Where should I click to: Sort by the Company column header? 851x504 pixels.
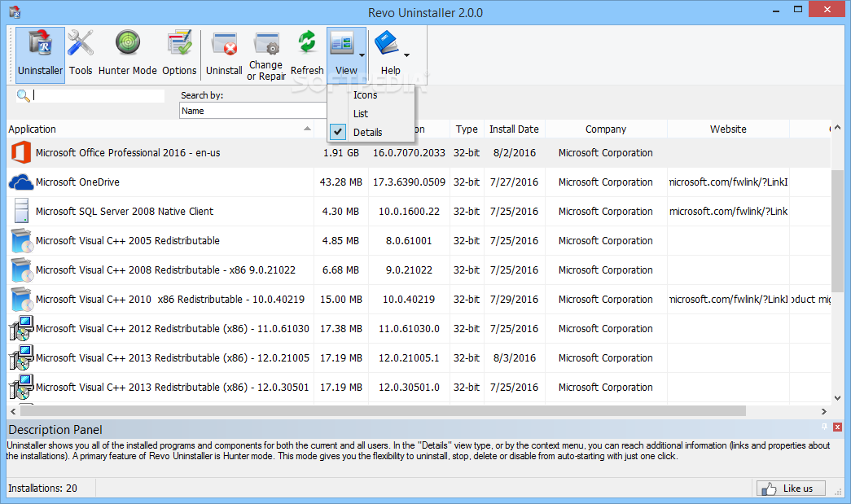[x=606, y=129]
